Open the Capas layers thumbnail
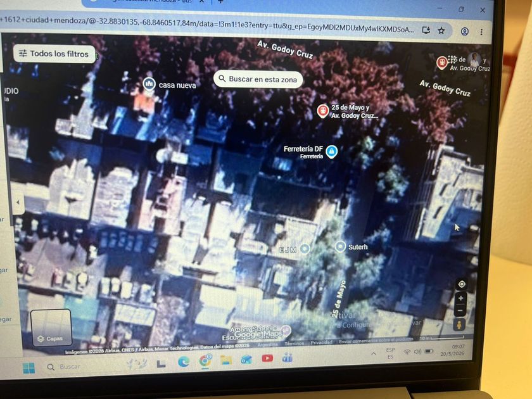Screen dimensions: 532x399 pyautogui.click(x=51, y=328)
